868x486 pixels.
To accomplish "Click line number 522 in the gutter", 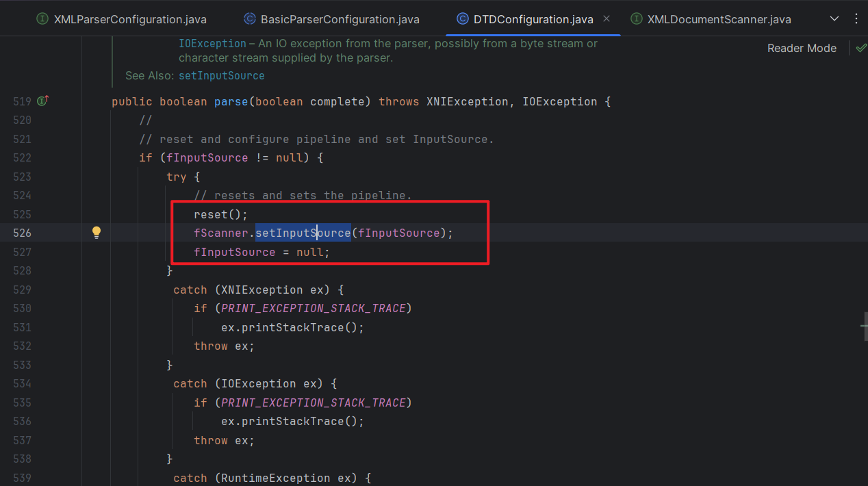I will click(23, 157).
